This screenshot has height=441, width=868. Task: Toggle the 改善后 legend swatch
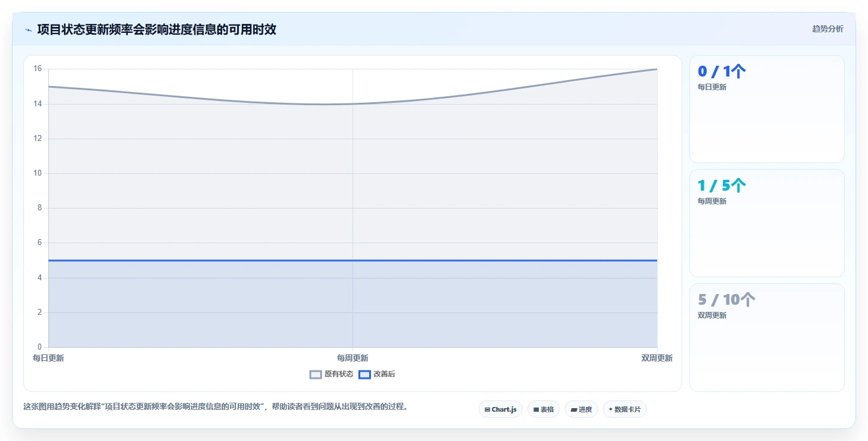(364, 375)
